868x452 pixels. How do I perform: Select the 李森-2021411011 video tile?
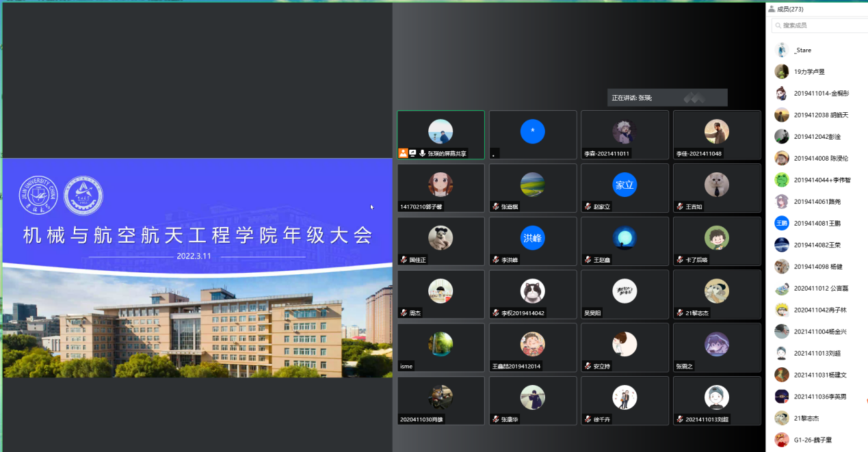(x=624, y=135)
